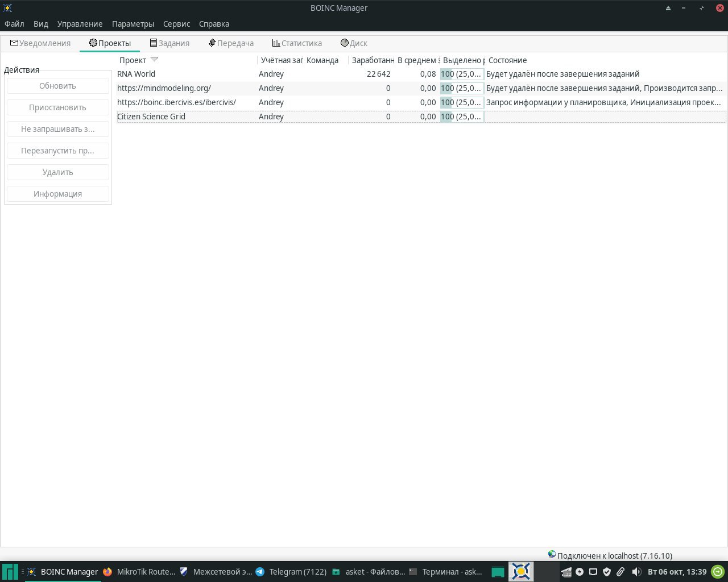Image resolution: width=728 pixels, height=582 pixels.
Task: Switch to the asket file manager window
Action: click(x=368, y=572)
